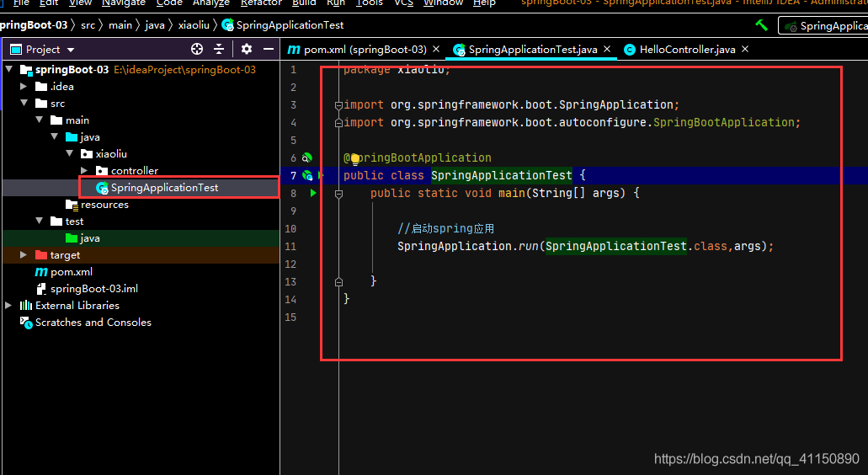Click the yellow lightbulb intention icon

(x=354, y=159)
